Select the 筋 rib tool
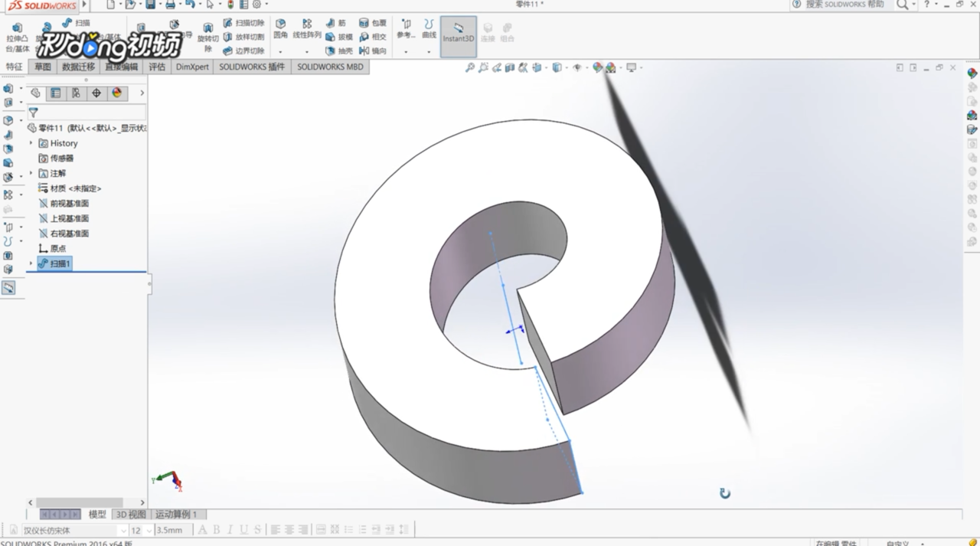Screen dimensions: 980x546 tap(336, 23)
